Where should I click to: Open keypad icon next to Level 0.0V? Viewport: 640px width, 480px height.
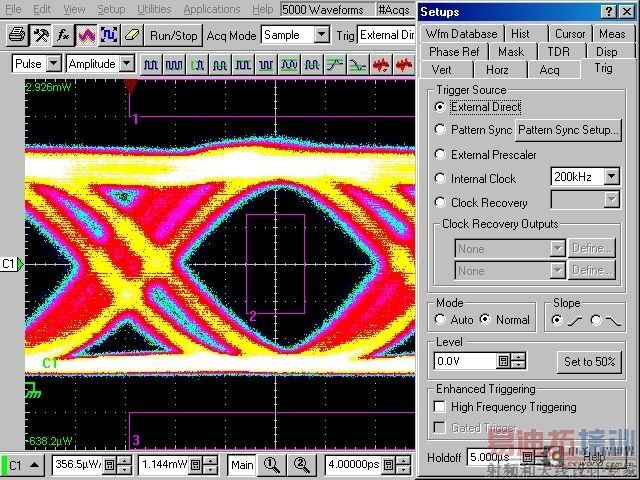[503, 361]
